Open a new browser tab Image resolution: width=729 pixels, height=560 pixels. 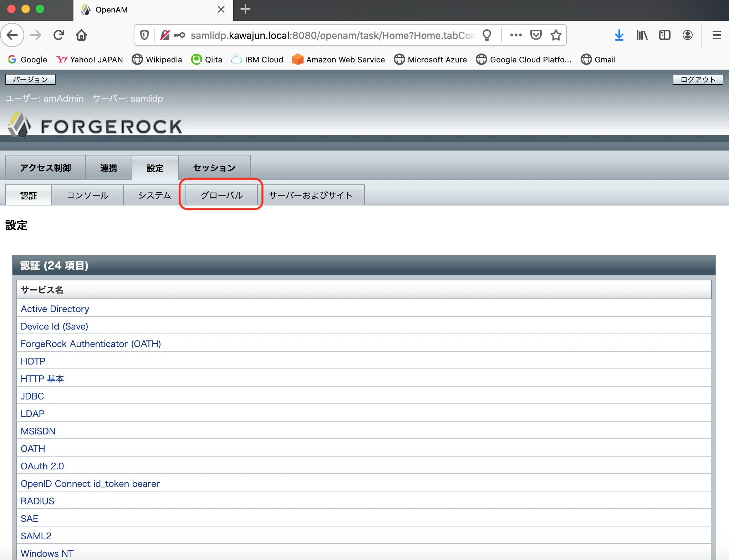click(245, 9)
